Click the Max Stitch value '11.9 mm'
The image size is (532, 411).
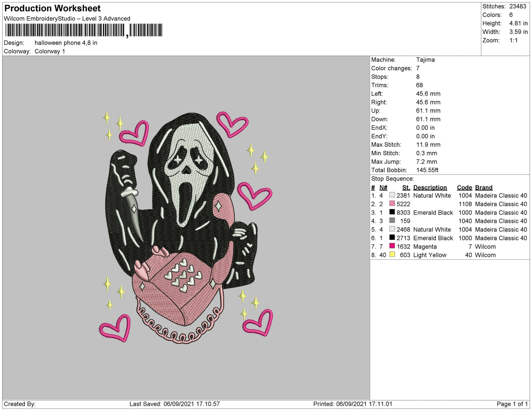tap(428, 145)
